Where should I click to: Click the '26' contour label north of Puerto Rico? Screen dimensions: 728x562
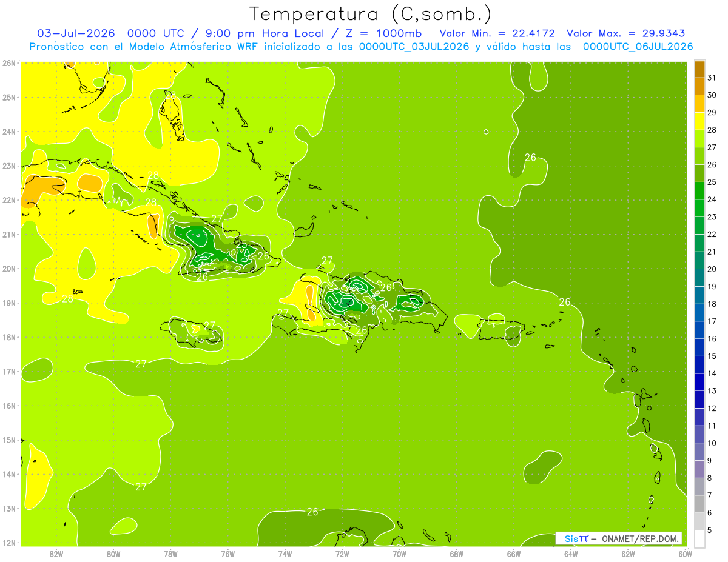530,157
